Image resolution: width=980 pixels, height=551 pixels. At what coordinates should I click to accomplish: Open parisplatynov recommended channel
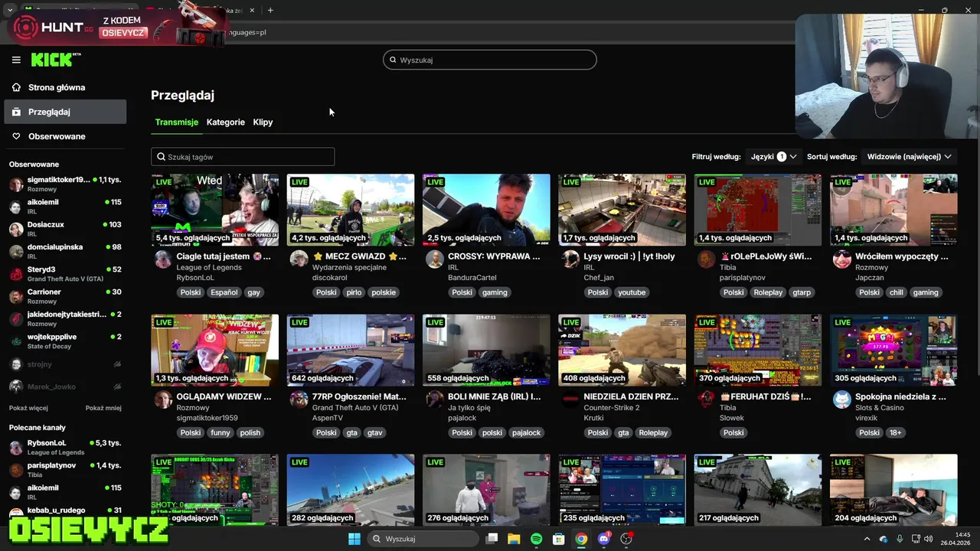pyautogui.click(x=65, y=470)
